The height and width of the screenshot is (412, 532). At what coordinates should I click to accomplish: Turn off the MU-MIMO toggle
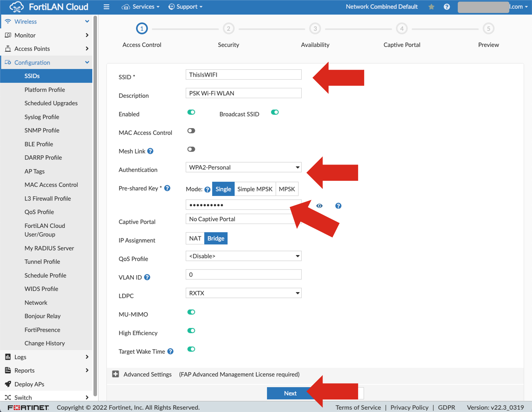pyautogui.click(x=191, y=312)
